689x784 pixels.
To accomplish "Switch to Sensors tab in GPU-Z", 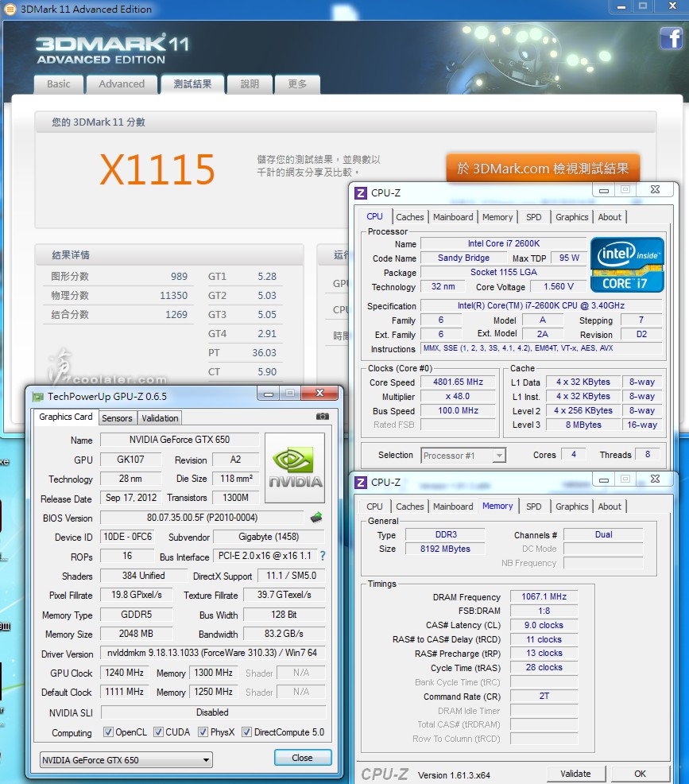I will tap(117, 418).
